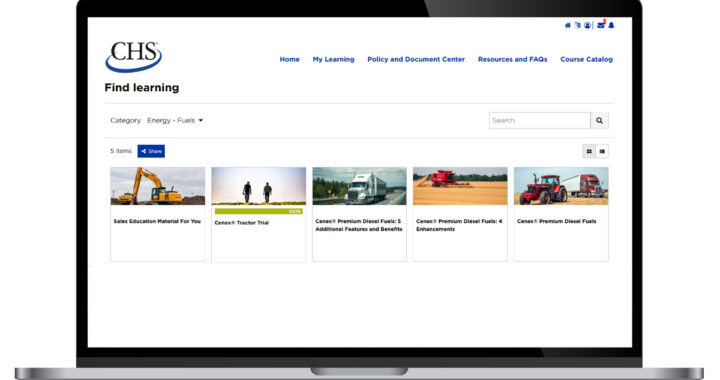Open Course Catalog menu
Image resolution: width=720 pixels, height=380 pixels.
pyautogui.click(x=586, y=59)
